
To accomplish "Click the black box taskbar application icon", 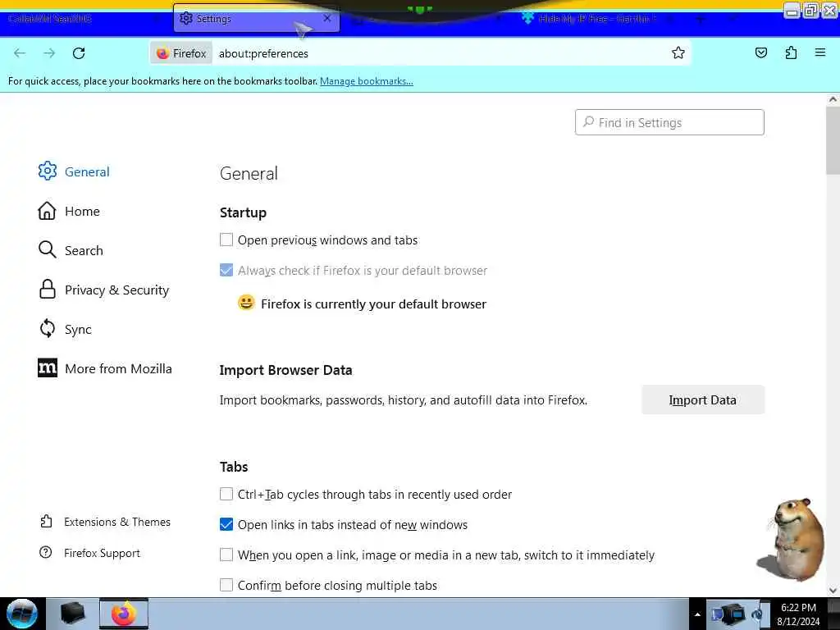I will pos(73,614).
